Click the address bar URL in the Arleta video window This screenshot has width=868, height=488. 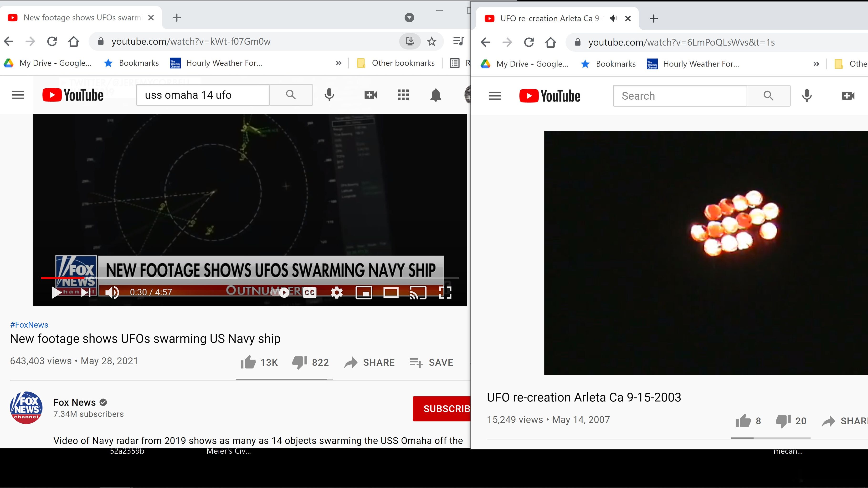coord(681,42)
